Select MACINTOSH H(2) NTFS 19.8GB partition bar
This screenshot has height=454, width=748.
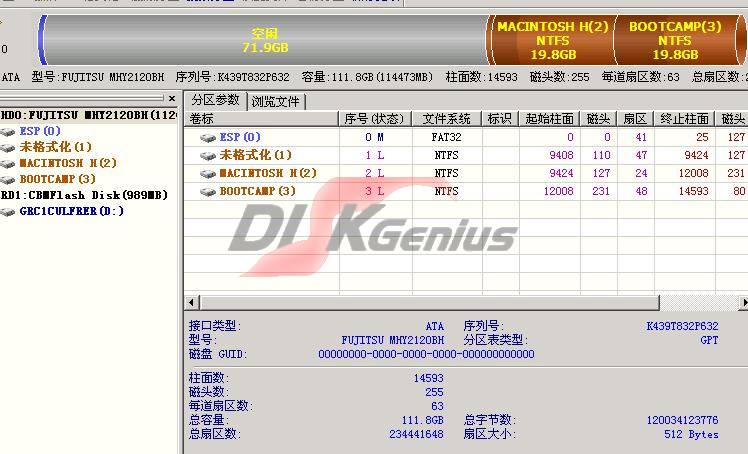[x=552, y=41]
